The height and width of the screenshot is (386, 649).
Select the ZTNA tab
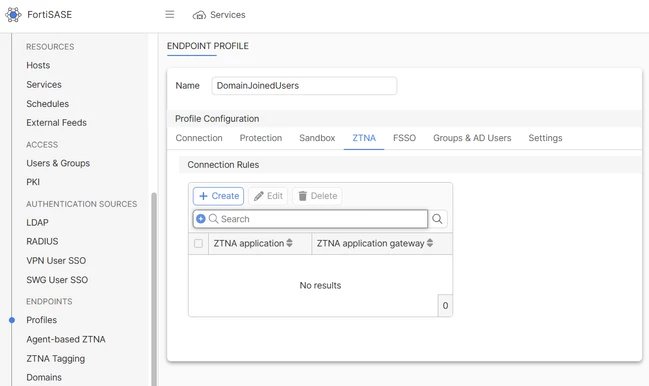click(x=364, y=138)
